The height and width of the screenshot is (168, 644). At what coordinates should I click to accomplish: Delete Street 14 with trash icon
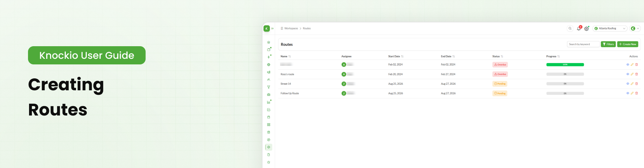636,84
